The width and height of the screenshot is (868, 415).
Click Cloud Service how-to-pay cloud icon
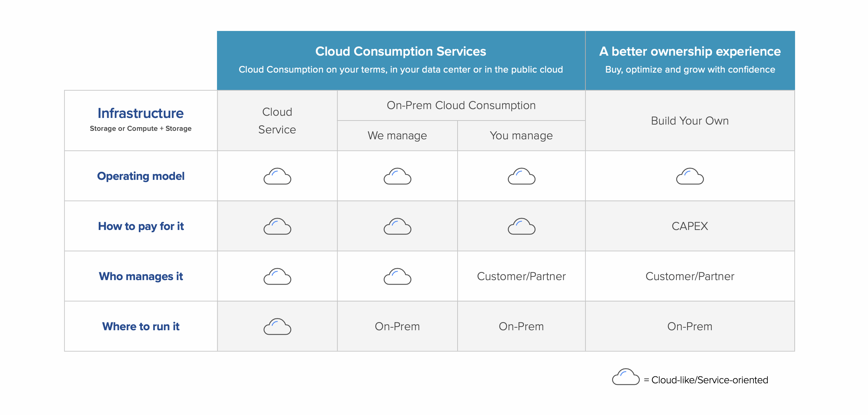277,226
